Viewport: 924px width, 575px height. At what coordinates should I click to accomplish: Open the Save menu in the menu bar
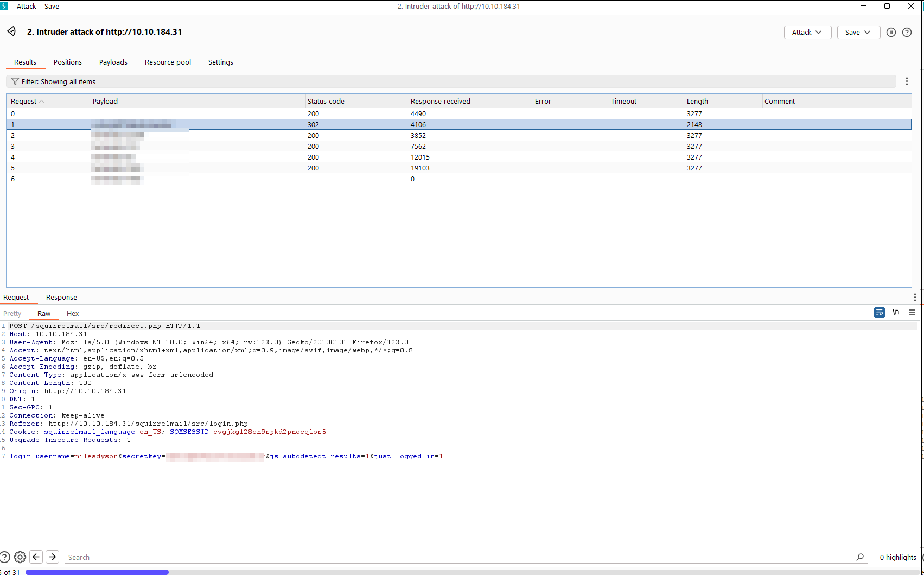52,7
